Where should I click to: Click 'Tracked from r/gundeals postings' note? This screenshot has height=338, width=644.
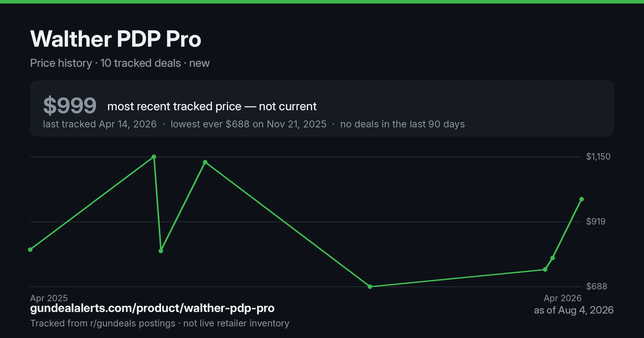point(103,324)
